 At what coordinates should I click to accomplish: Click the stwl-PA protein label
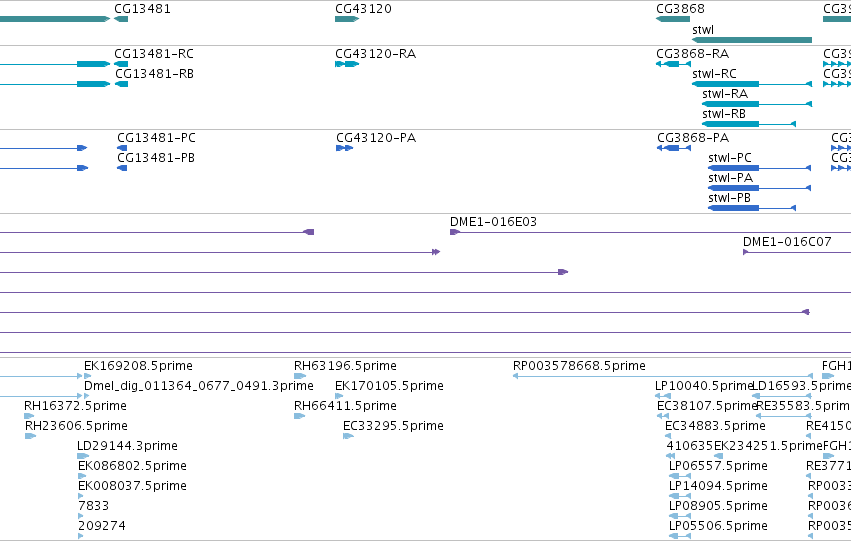[x=730, y=178]
